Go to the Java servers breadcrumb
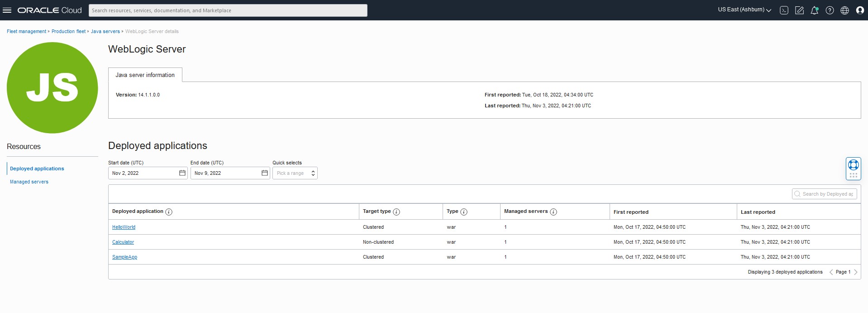868x313 pixels. click(105, 31)
